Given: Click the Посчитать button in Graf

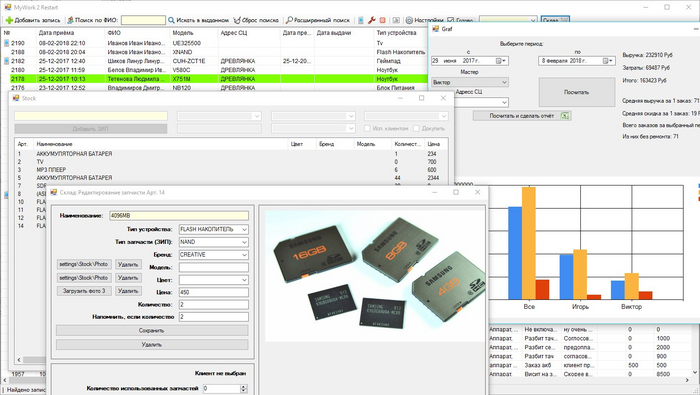Looking at the screenshot, I should [x=576, y=92].
